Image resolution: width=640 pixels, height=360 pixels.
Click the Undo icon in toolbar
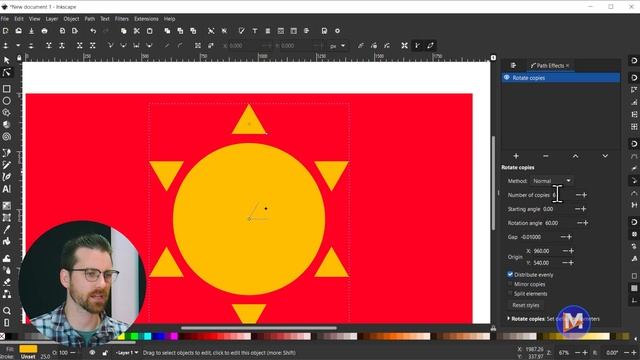tap(93, 31)
